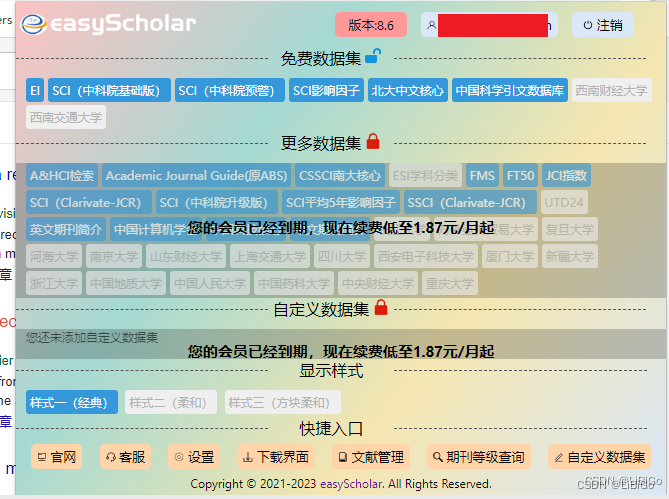This screenshot has width=669, height=499.
Task: Follow the easyScholar link in copyright footer
Action: tap(351, 484)
